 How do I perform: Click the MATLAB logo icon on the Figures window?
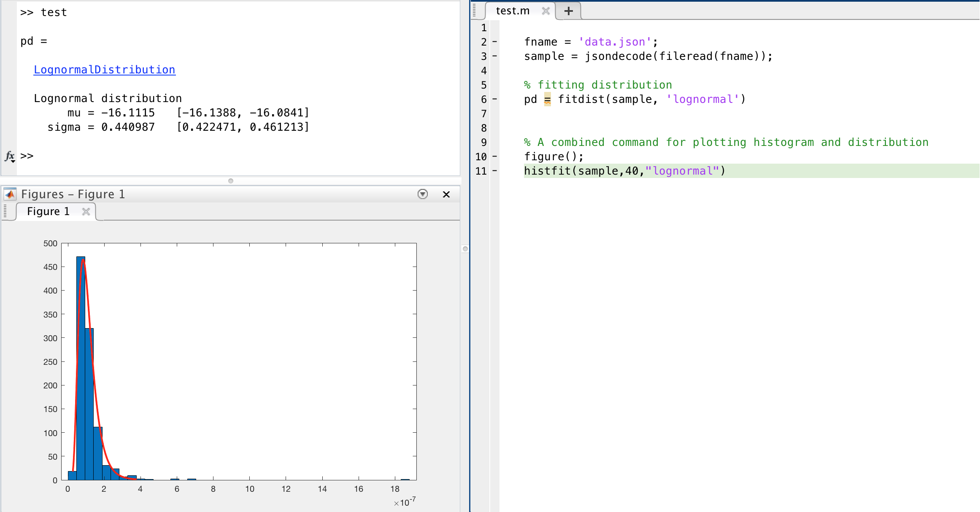pos(9,194)
